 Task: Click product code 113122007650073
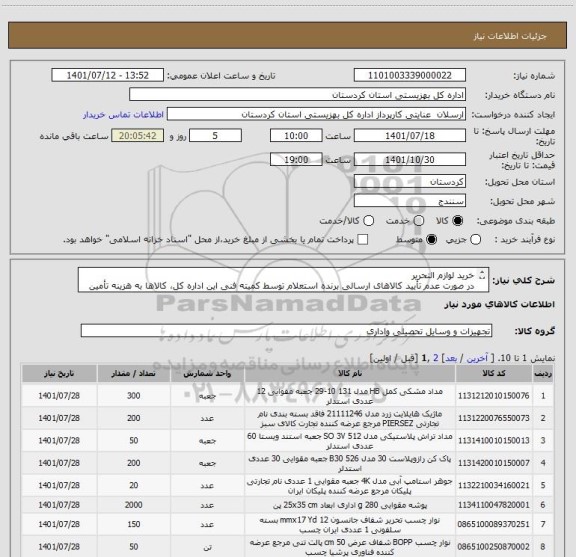(493, 418)
